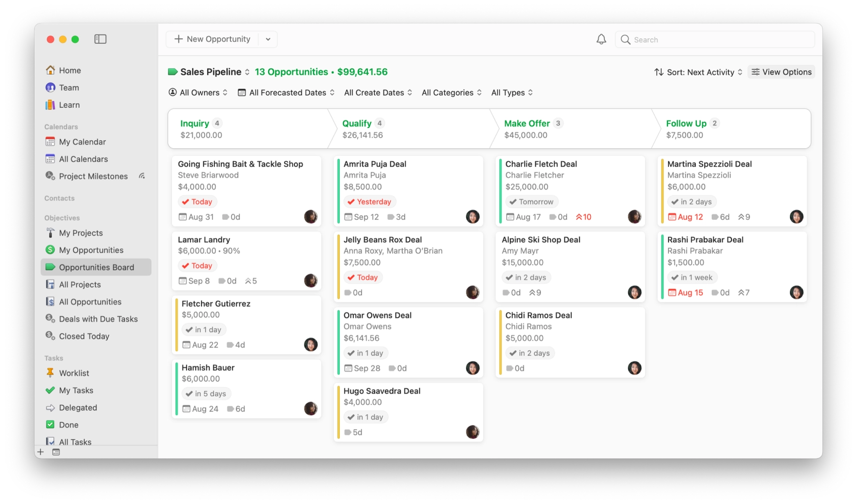
Task: Click the My Opportunities dollar icon
Action: 50,250
